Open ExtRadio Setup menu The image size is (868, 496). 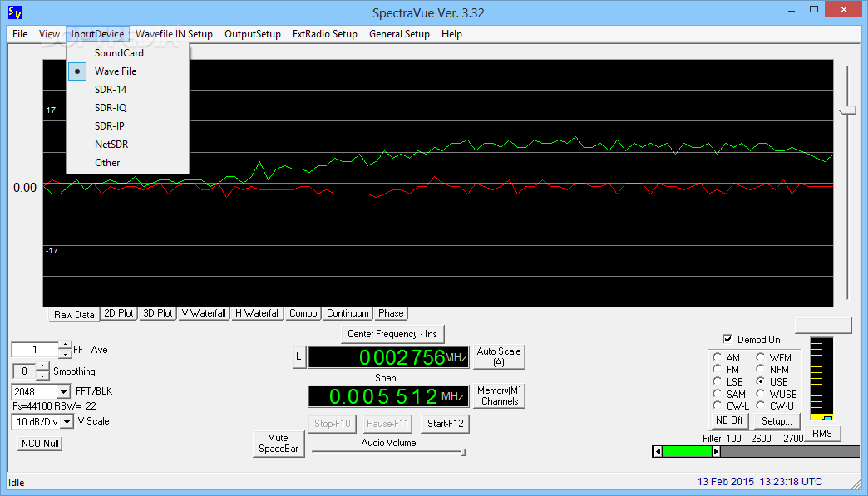coord(325,34)
